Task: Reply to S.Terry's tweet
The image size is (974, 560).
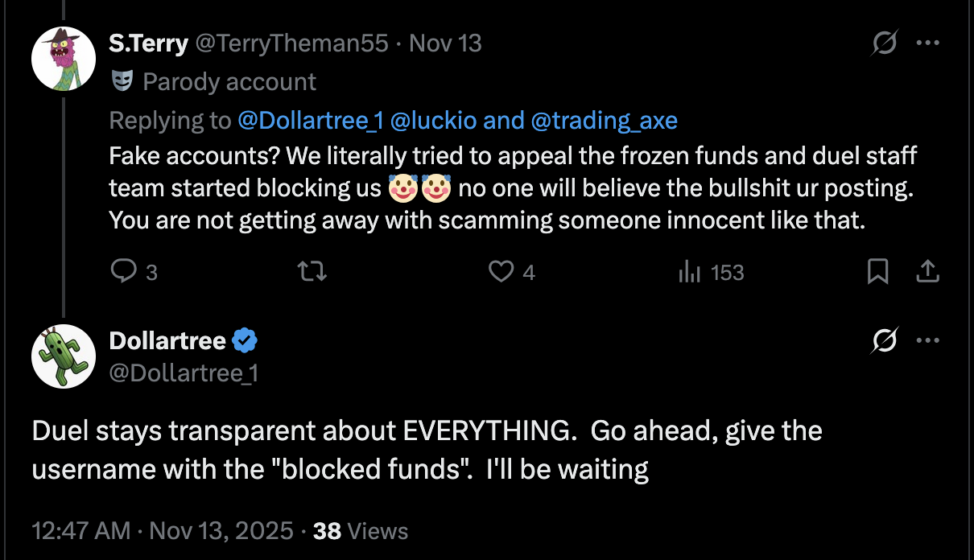Action: [123, 273]
